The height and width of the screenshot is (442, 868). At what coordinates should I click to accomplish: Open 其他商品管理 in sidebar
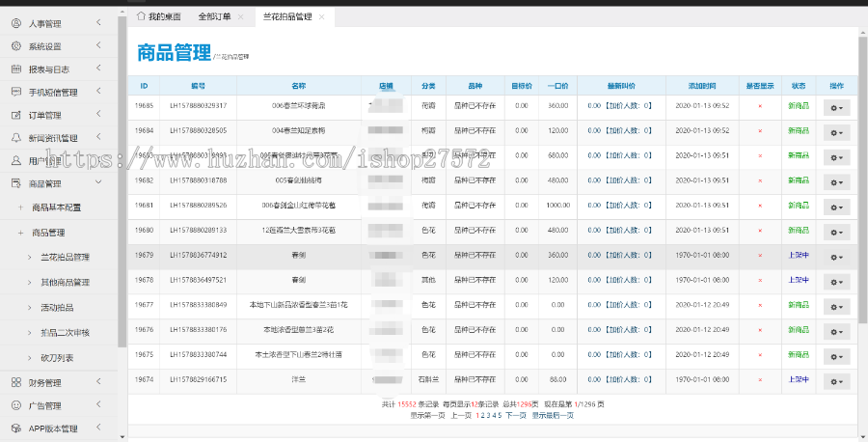pyautogui.click(x=65, y=282)
